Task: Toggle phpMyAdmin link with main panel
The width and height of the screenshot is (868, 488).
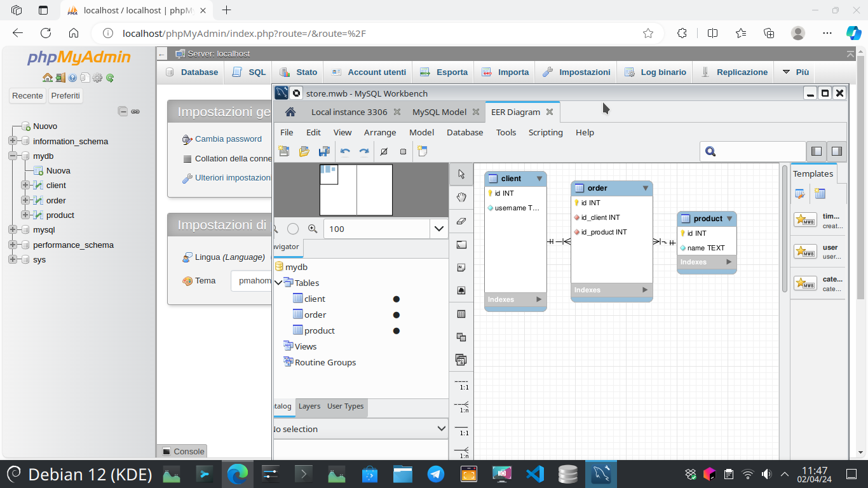Action: [x=135, y=111]
